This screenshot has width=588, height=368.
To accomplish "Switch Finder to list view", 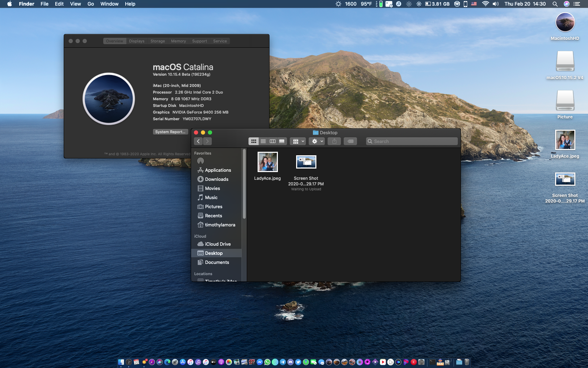I will [263, 141].
